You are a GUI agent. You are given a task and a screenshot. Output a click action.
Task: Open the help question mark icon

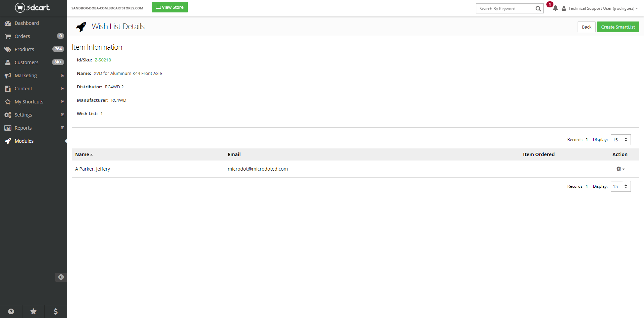tap(11, 311)
